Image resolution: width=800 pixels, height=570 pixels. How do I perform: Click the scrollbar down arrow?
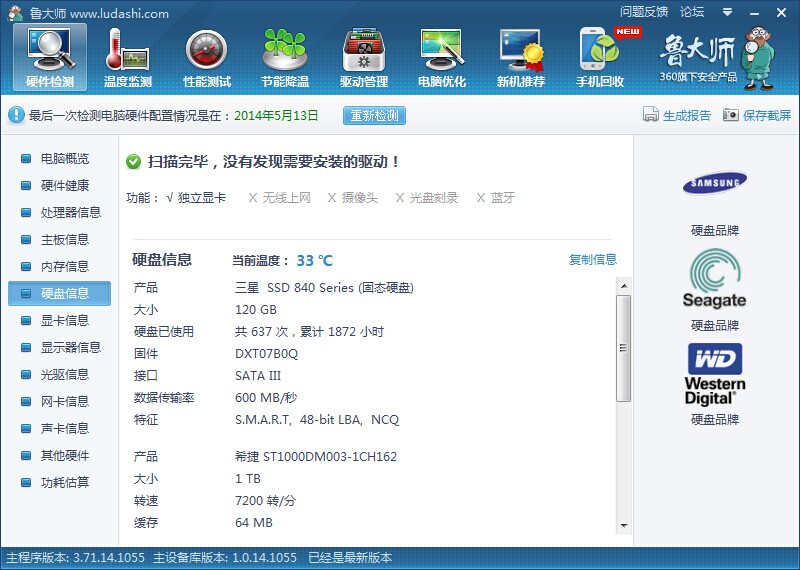[x=624, y=526]
